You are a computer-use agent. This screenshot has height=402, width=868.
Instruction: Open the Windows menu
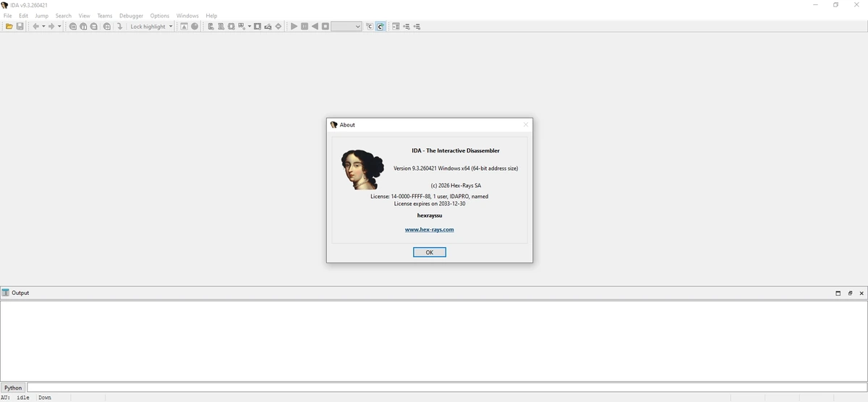pos(187,15)
